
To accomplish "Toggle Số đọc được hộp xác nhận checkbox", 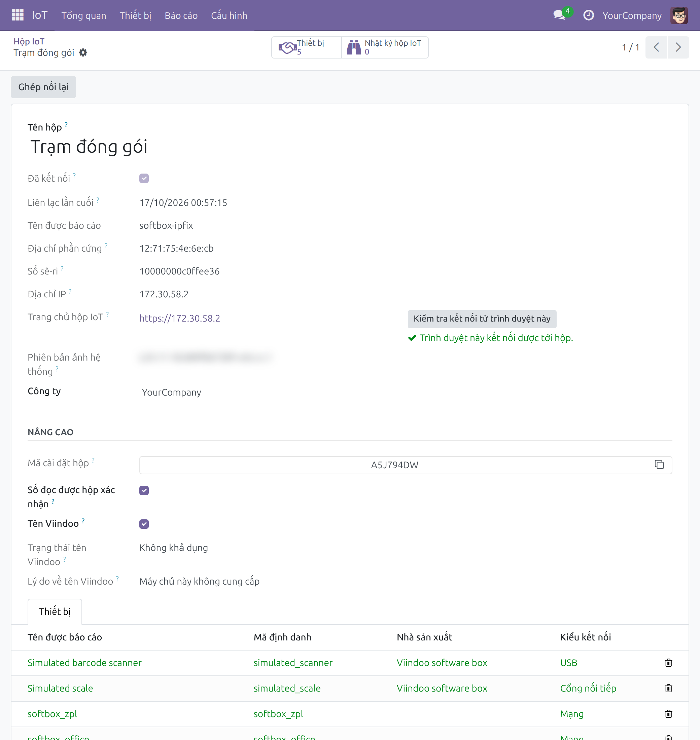I will [x=144, y=490].
